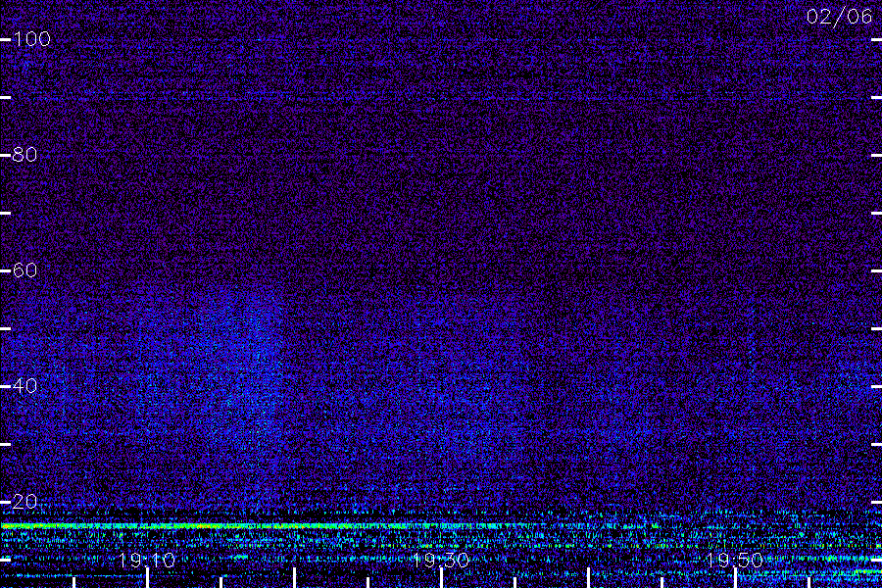Click the 40 frequency axis label
This screenshot has width=882, height=588.
coord(24,386)
